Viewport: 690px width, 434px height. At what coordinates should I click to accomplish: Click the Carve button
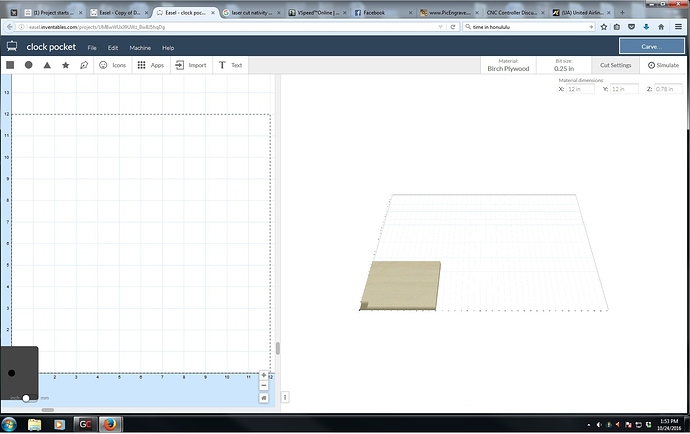coord(651,46)
